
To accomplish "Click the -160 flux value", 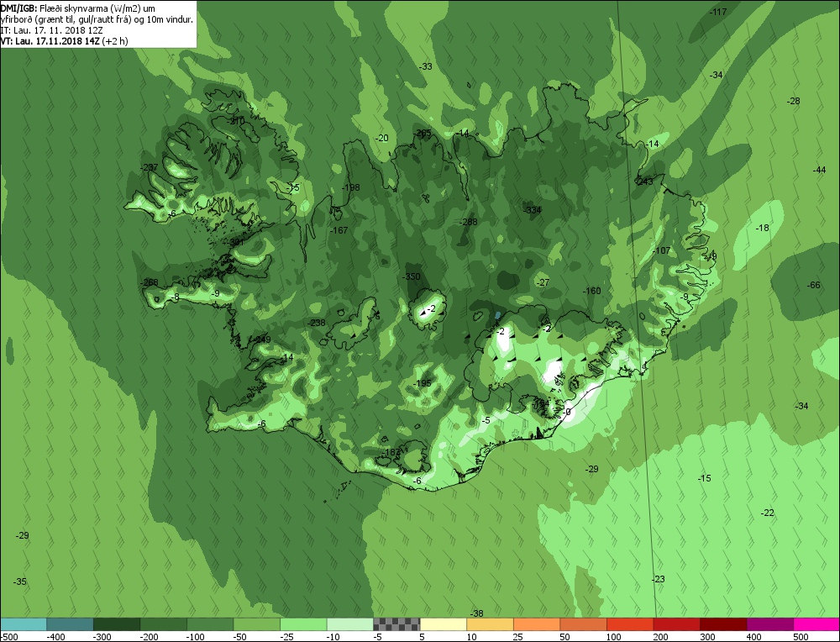I will click(x=592, y=291).
